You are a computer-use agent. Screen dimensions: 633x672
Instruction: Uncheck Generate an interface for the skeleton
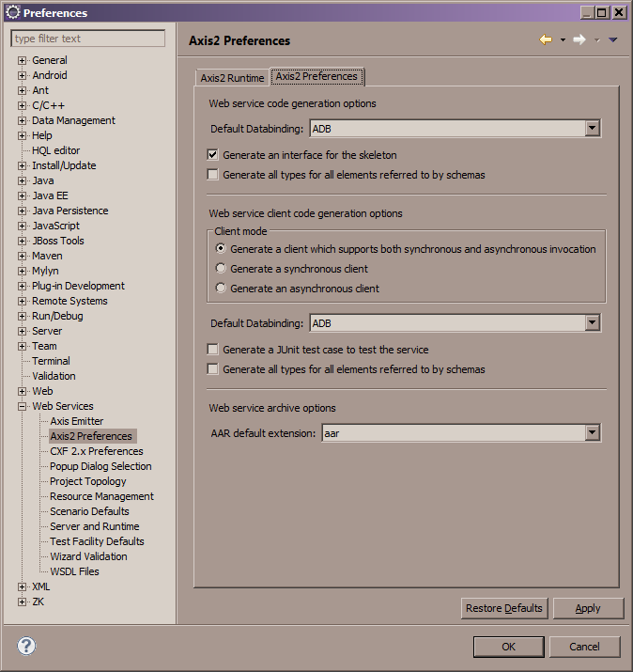pos(212,155)
